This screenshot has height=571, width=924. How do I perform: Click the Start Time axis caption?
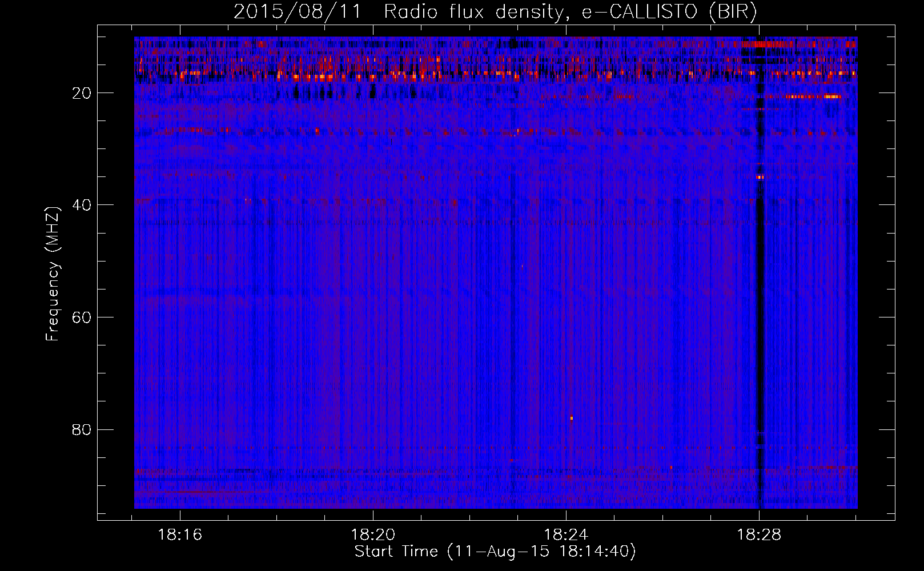495,552
